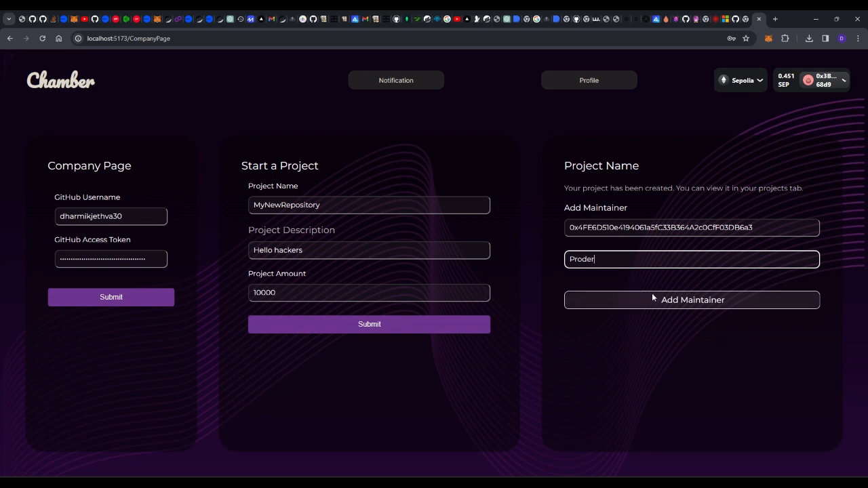Reload the current page
868x488 pixels.
point(42,39)
